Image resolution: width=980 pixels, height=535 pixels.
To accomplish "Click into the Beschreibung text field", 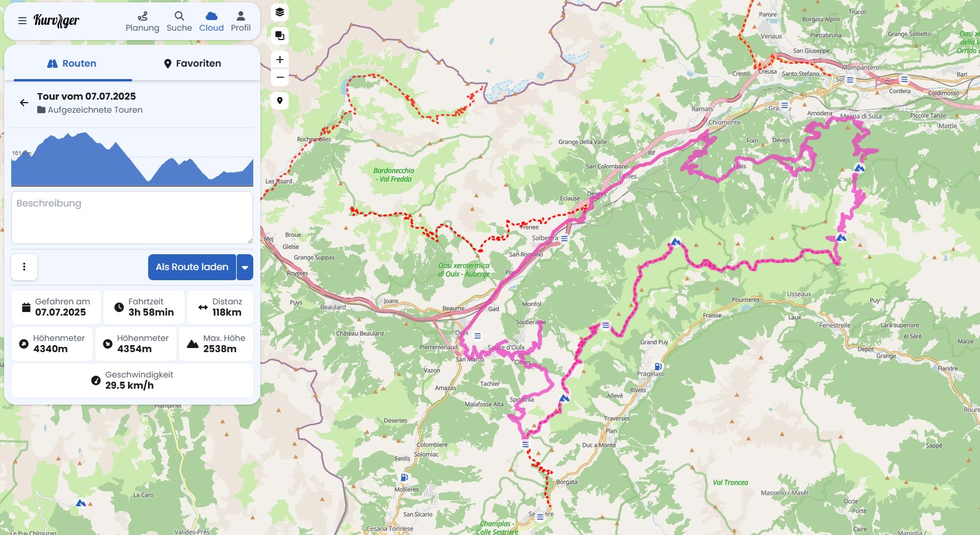I will pos(132,217).
